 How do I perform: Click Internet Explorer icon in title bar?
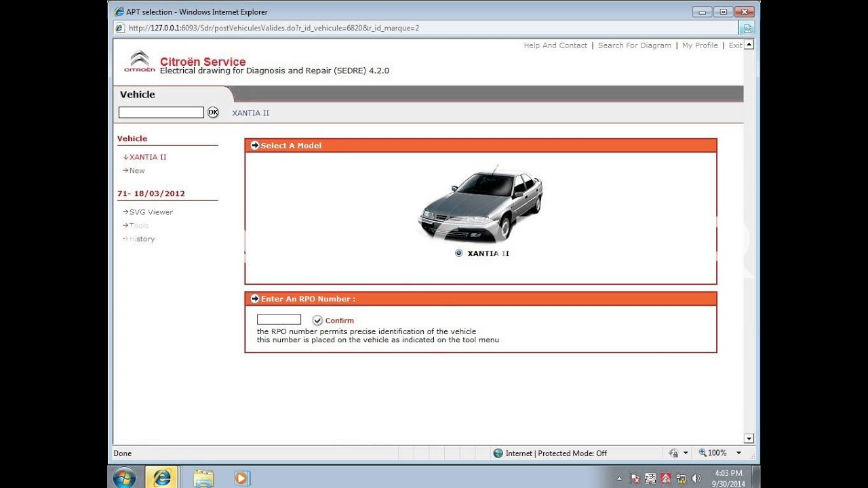(x=119, y=12)
